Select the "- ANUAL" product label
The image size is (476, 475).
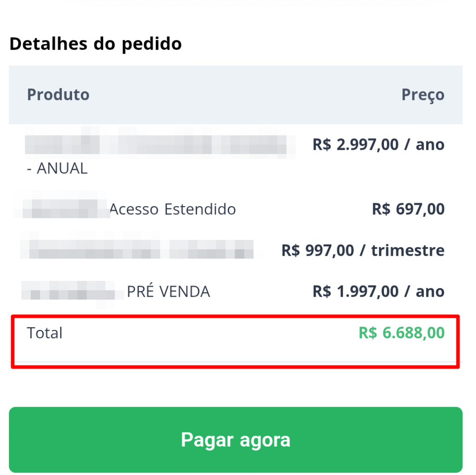click(57, 168)
